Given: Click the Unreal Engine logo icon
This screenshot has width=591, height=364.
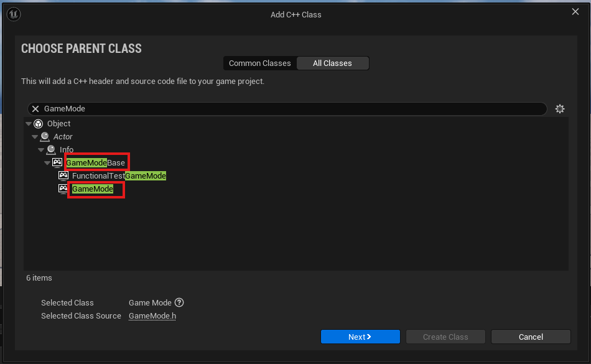Looking at the screenshot, I should (14, 14).
